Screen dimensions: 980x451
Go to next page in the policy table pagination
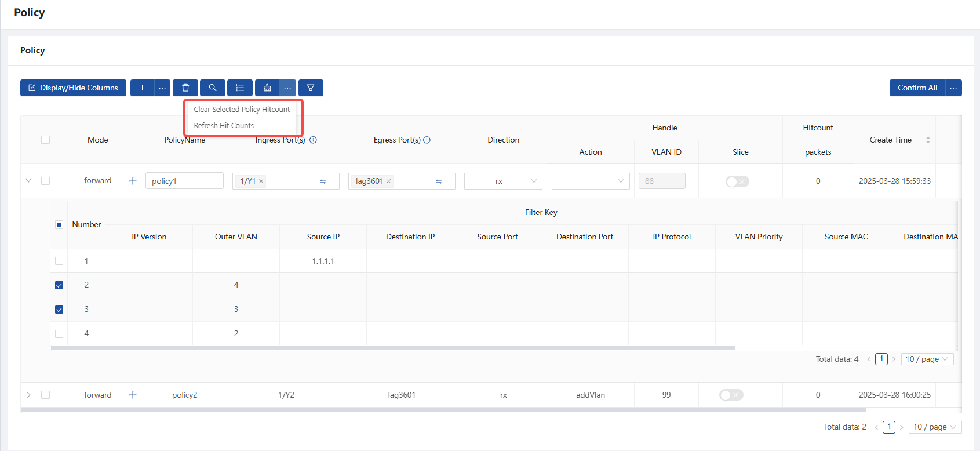click(901, 427)
